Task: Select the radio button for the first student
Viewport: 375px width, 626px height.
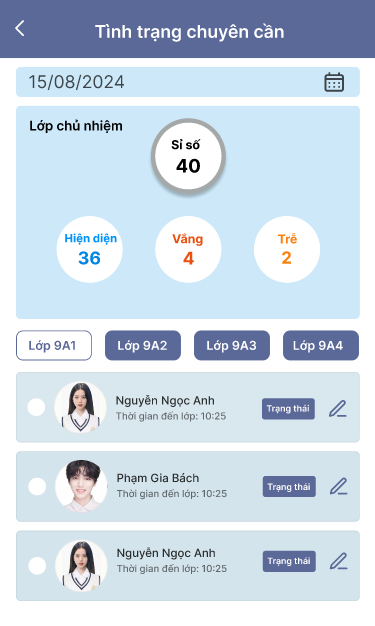Action: click(x=36, y=407)
